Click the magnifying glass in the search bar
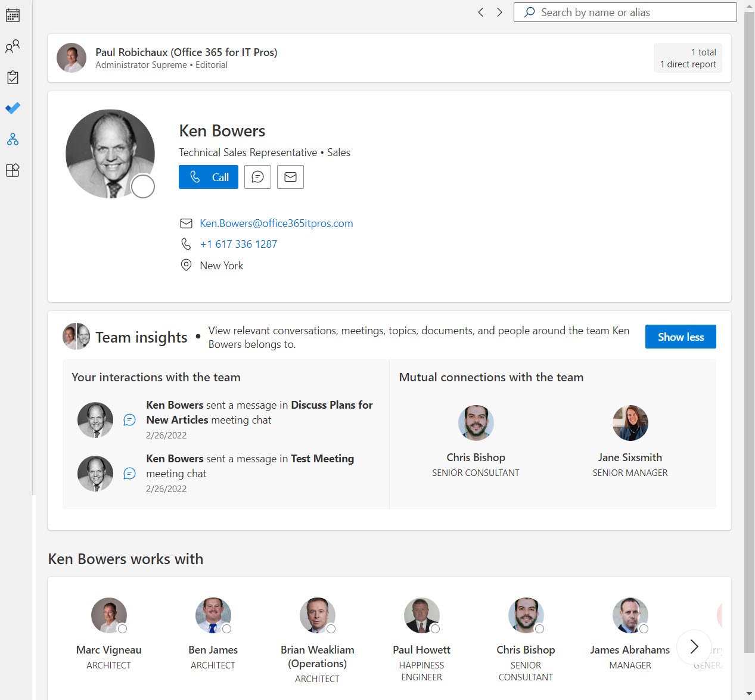 529,12
